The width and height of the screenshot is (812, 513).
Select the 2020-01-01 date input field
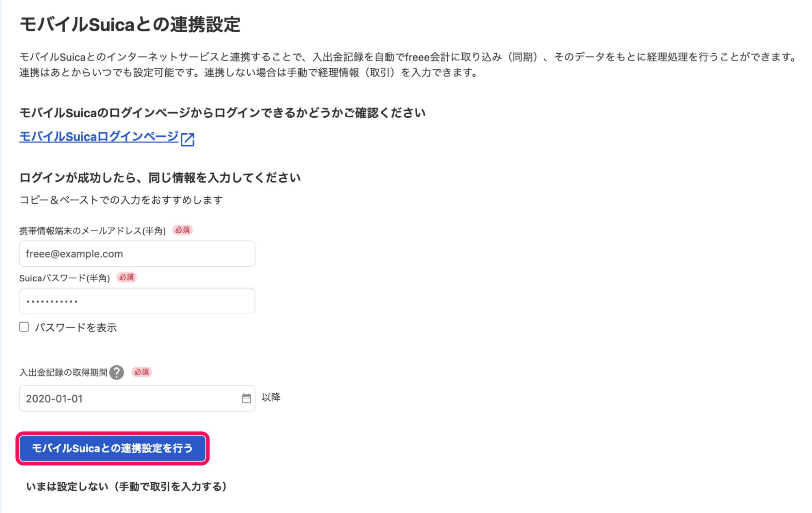(x=137, y=398)
